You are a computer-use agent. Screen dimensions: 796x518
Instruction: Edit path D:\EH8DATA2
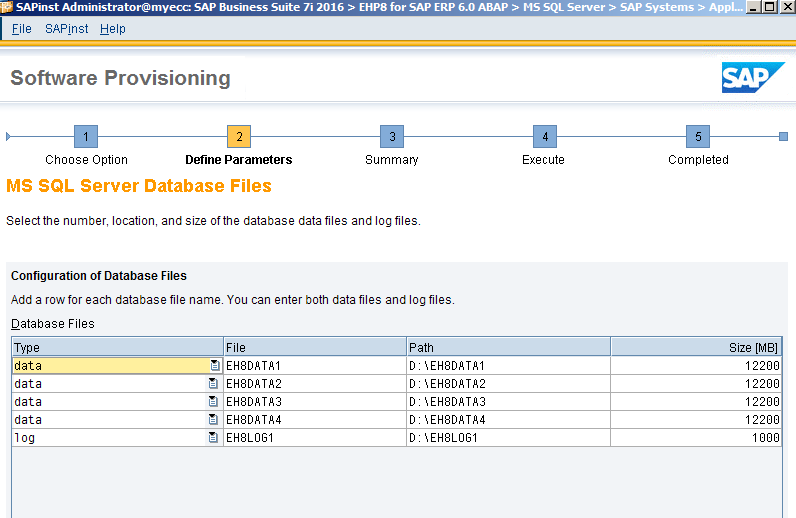coord(509,384)
